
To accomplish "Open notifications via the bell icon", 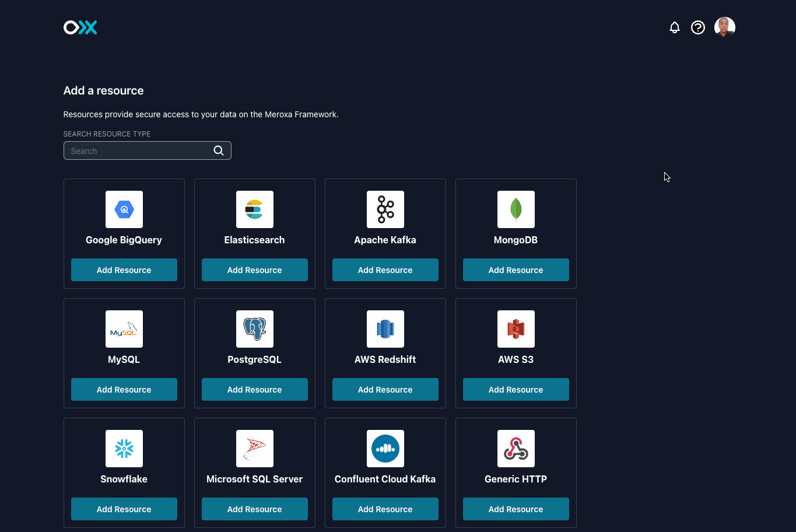I will click(674, 27).
